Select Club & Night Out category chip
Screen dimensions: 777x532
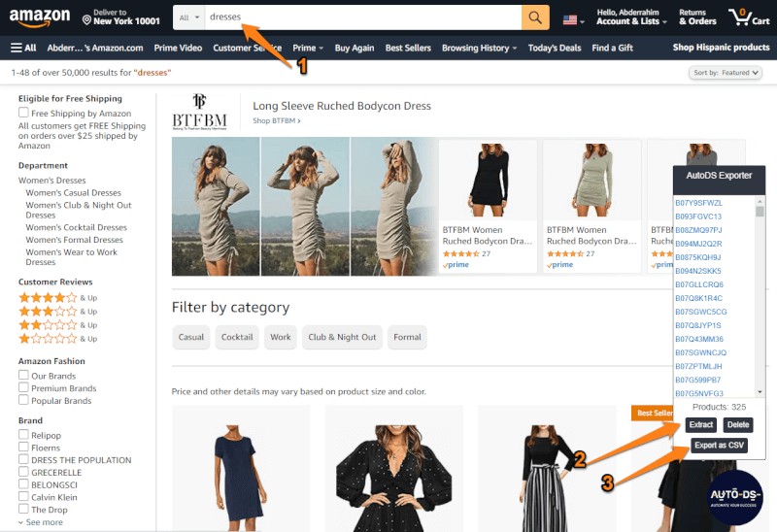(x=342, y=337)
